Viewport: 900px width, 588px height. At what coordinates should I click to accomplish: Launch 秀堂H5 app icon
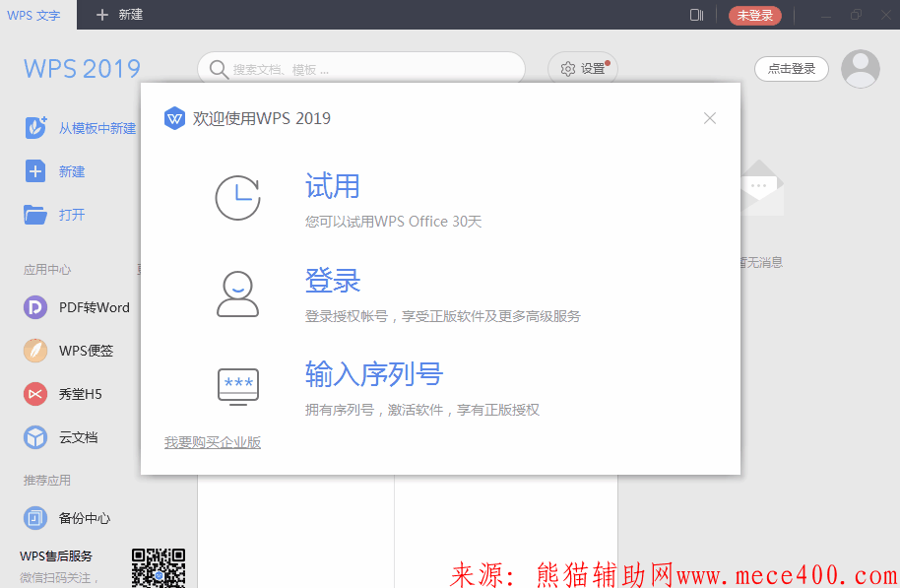click(35, 394)
